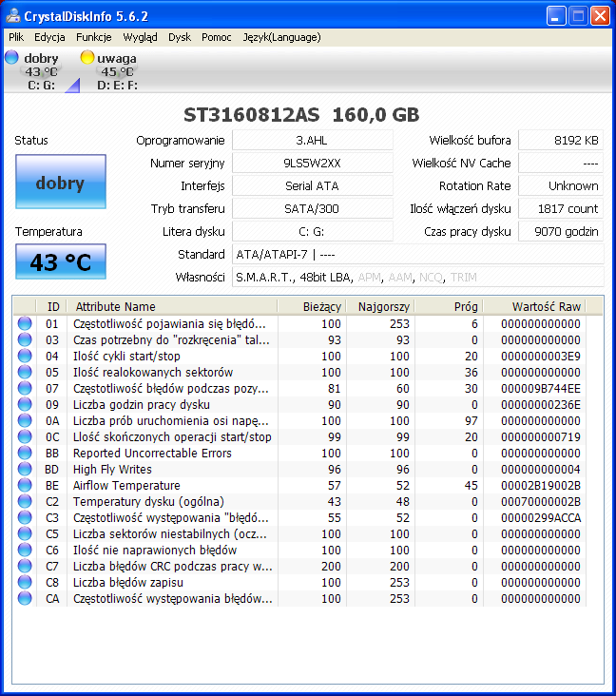Click the status orb of attribute 03
Image resolution: width=616 pixels, height=696 pixels.
pyautogui.click(x=25, y=339)
